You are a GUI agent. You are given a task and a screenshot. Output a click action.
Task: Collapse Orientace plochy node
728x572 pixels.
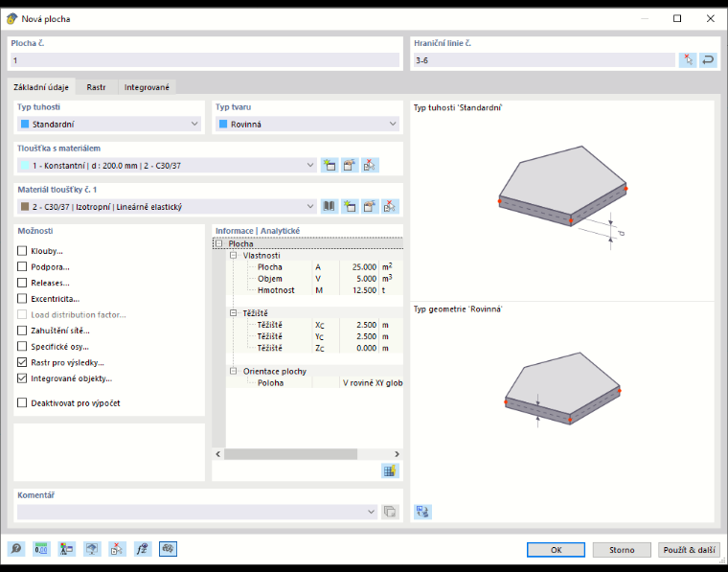234,371
